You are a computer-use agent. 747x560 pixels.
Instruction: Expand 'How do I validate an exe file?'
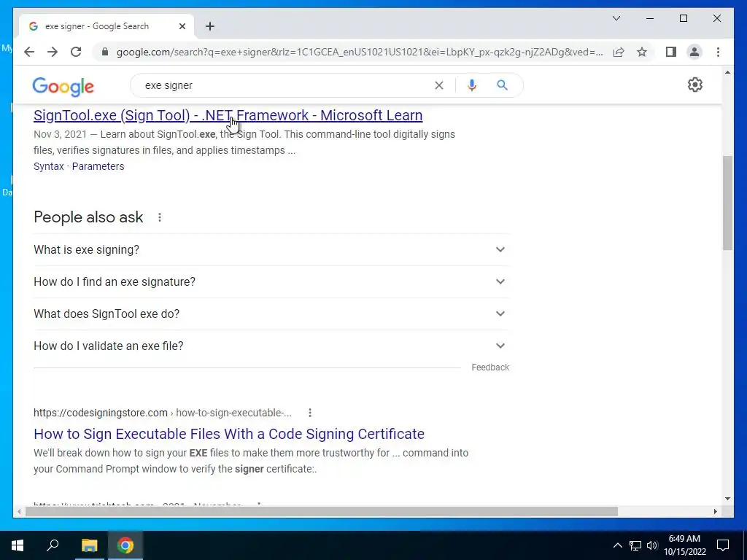[x=271, y=346]
